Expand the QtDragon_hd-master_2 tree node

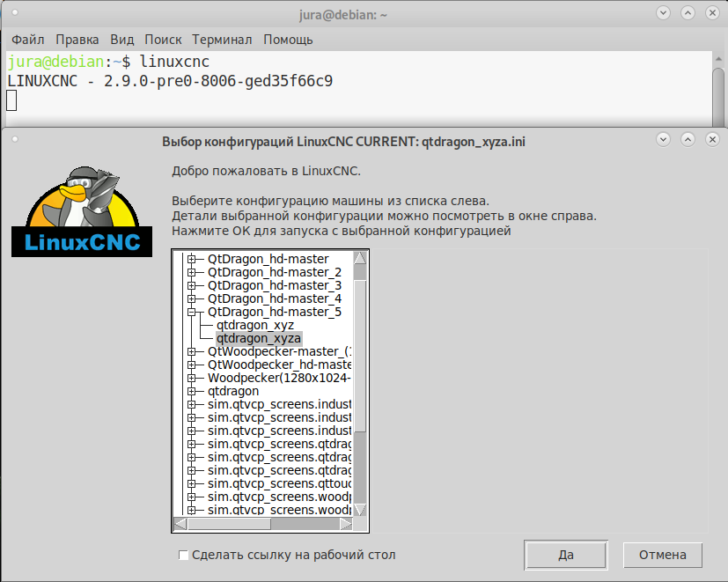click(191, 273)
